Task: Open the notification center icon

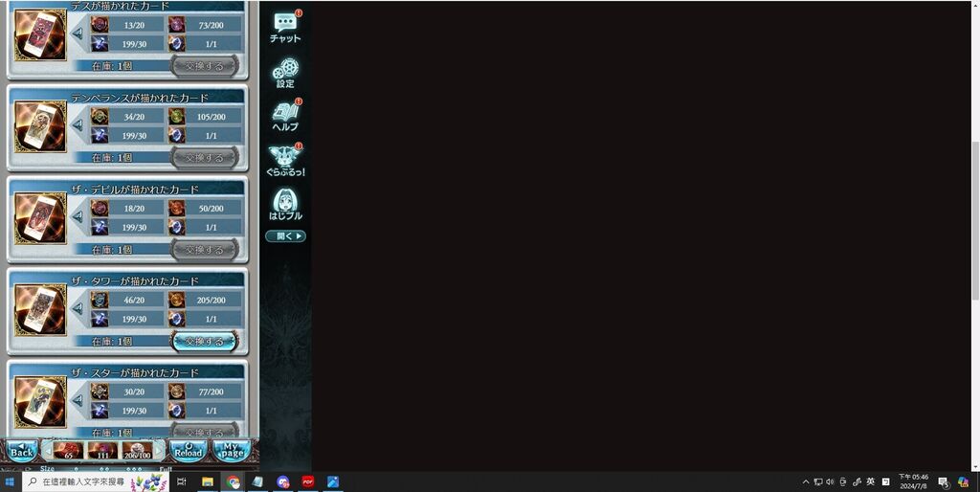Action: (943, 481)
